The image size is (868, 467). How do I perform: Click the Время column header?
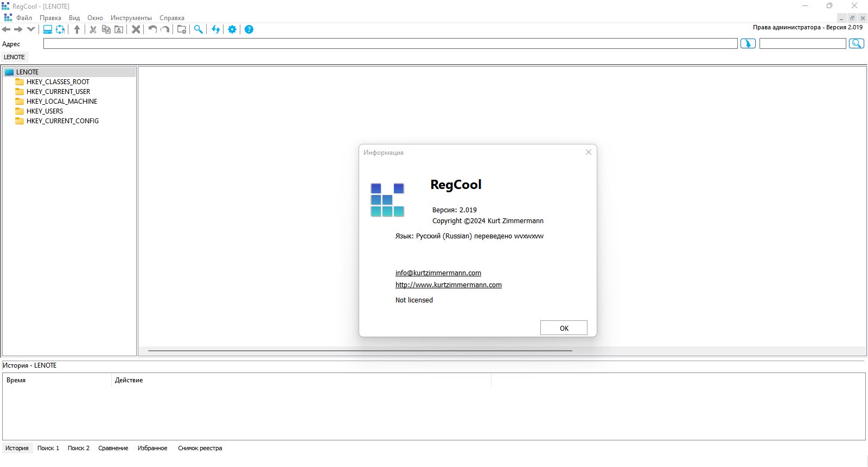coord(57,380)
